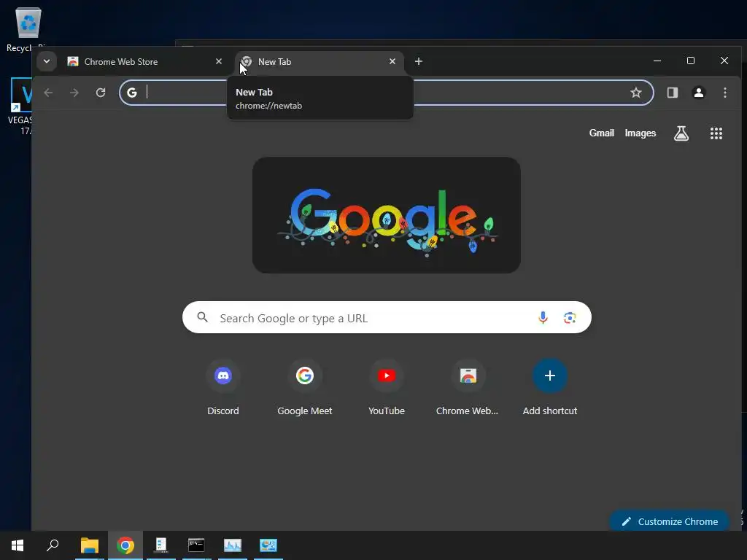Click Customize Chrome button
Image resolution: width=747 pixels, height=560 pixels.
tap(670, 521)
